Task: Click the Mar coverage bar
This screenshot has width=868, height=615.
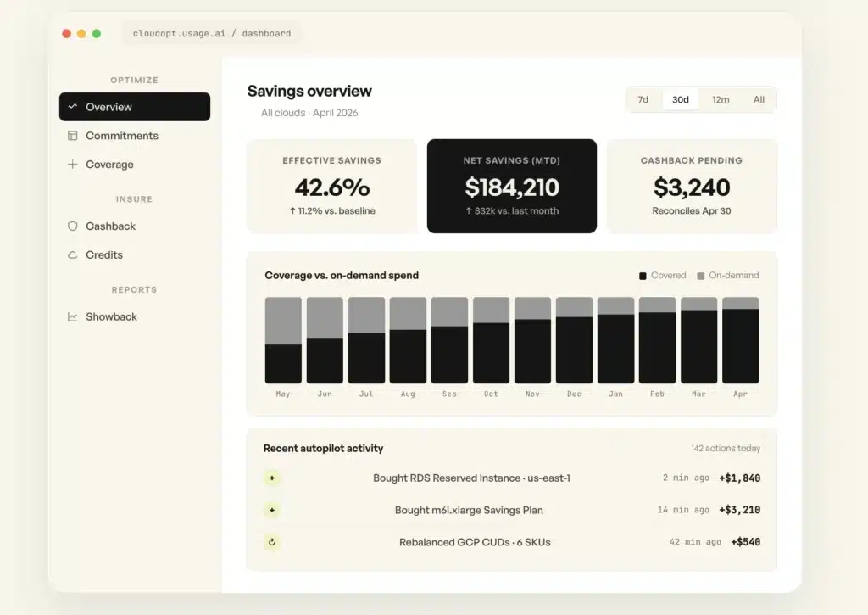Action: 698,340
